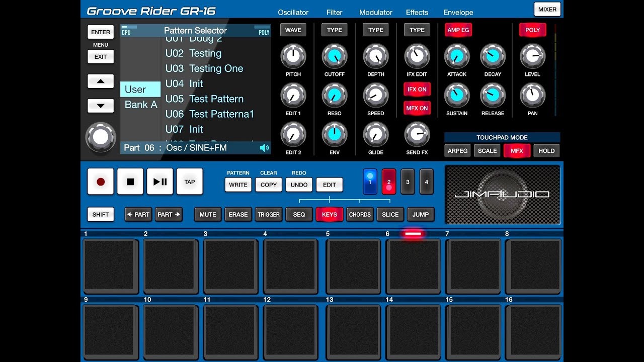Toggle the POLY mode button

click(532, 30)
